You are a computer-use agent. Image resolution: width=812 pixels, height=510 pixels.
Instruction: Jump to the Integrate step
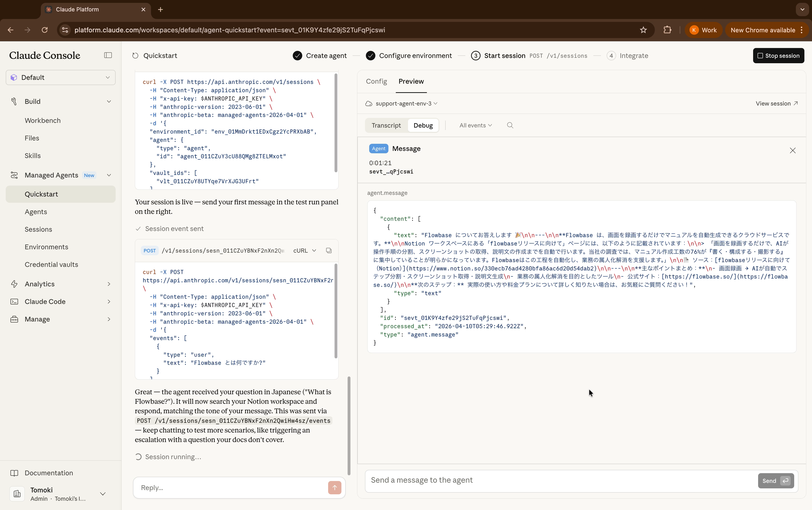coord(627,56)
